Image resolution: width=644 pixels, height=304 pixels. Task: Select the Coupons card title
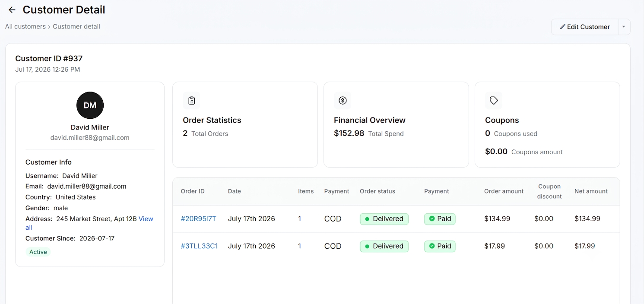pyautogui.click(x=502, y=120)
